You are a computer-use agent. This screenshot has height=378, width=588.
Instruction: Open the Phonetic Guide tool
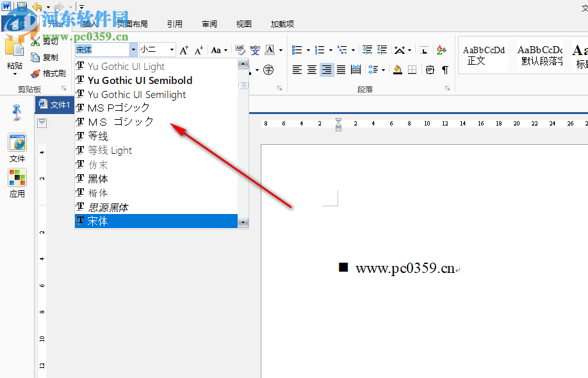click(x=256, y=50)
